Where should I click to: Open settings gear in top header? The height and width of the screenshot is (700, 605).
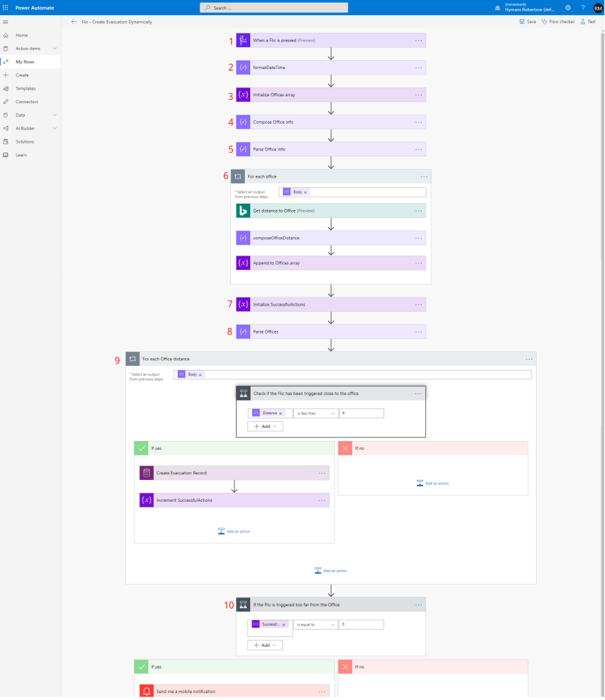click(568, 8)
